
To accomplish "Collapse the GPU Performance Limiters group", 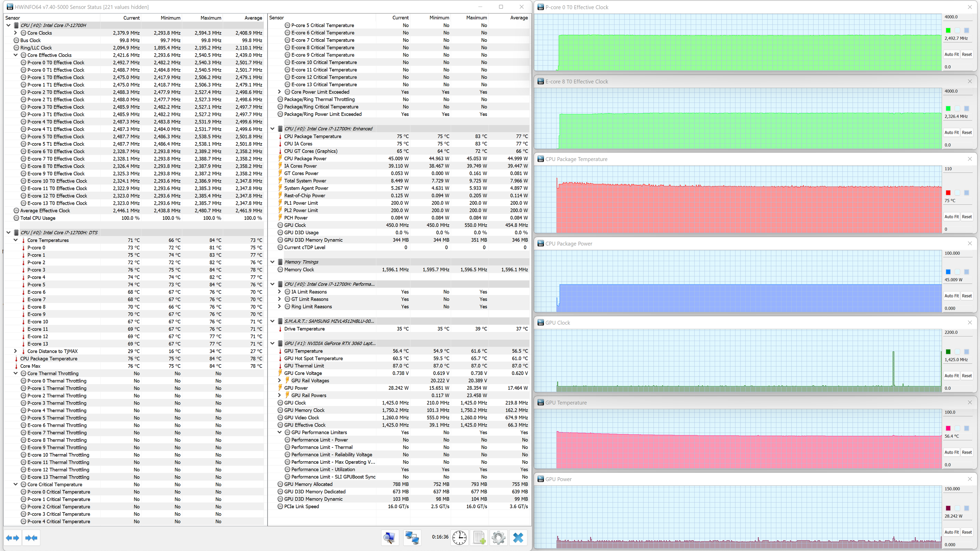I will tap(279, 432).
